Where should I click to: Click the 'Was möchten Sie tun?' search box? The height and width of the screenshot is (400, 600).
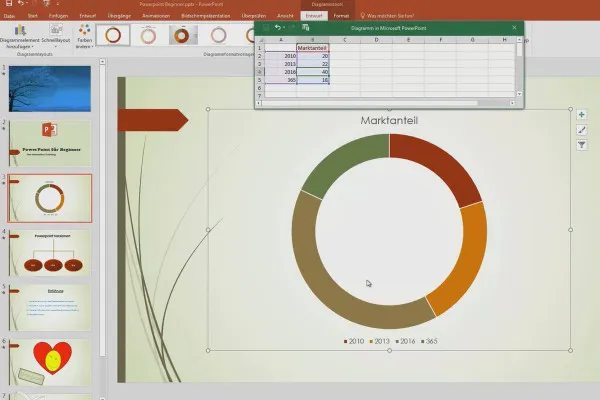click(387, 16)
